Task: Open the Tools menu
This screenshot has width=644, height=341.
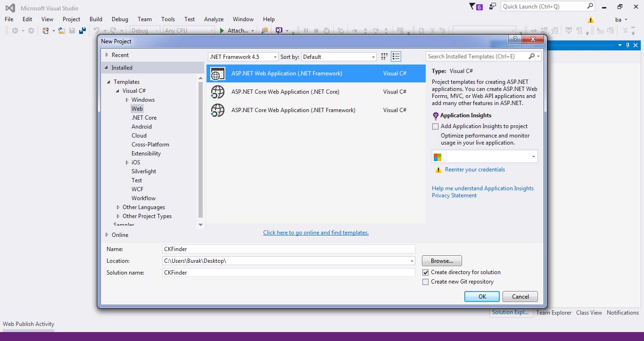Action: [168, 19]
